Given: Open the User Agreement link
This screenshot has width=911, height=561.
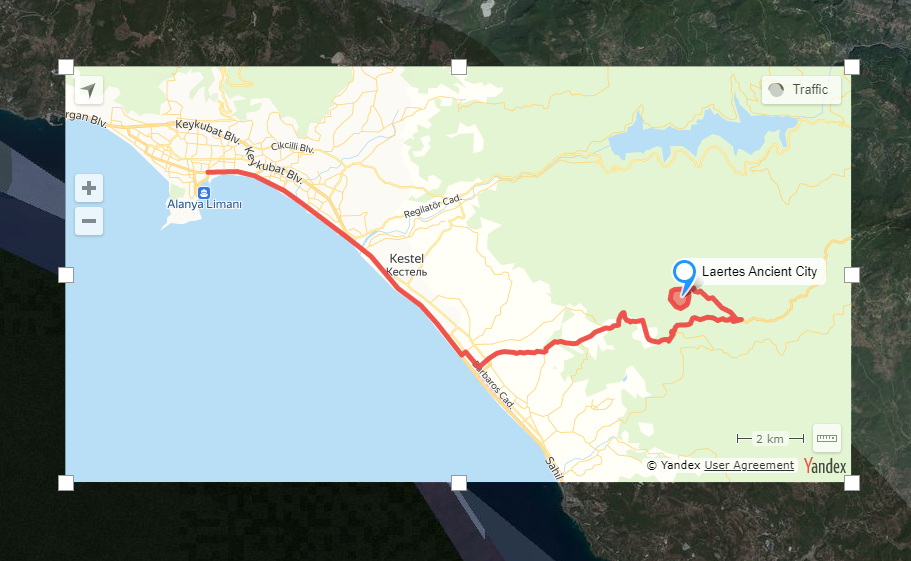Looking at the screenshot, I should pyautogui.click(x=749, y=465).
